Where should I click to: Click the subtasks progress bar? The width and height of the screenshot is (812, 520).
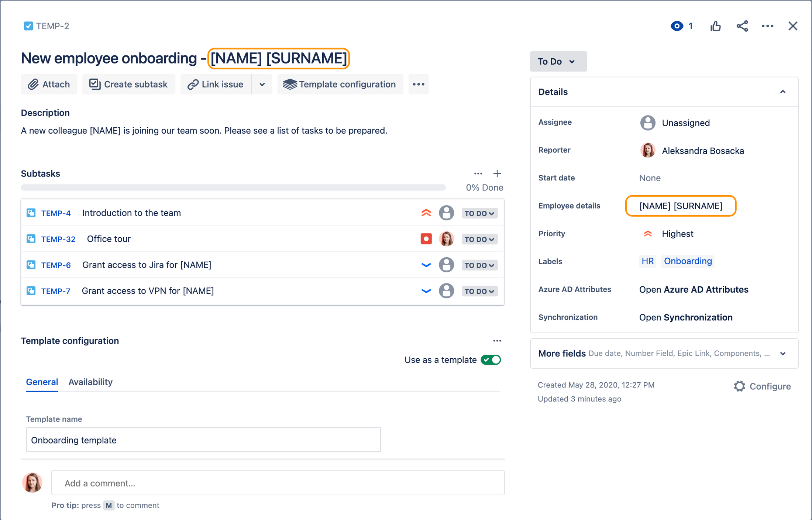click(x=233, y=187)
